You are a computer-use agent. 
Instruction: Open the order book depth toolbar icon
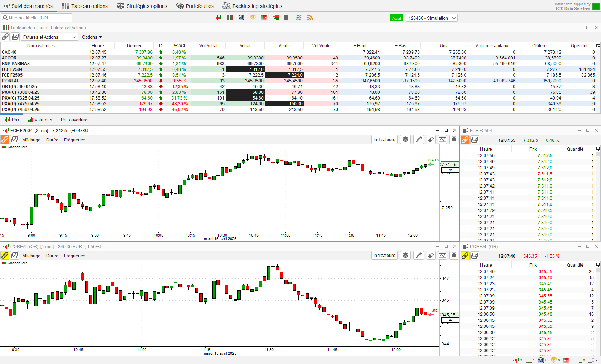coord(276,18)
